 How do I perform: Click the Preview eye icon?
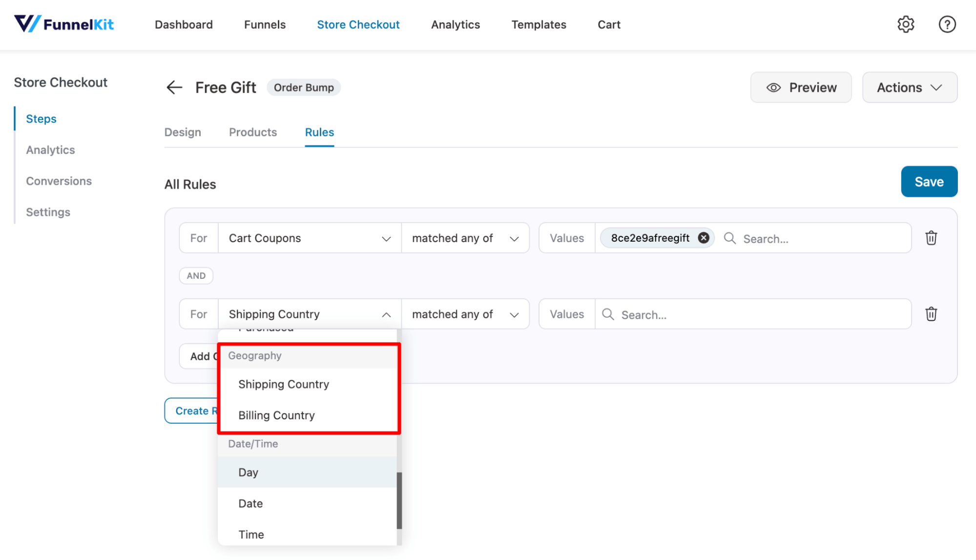(x=774, y=87)
